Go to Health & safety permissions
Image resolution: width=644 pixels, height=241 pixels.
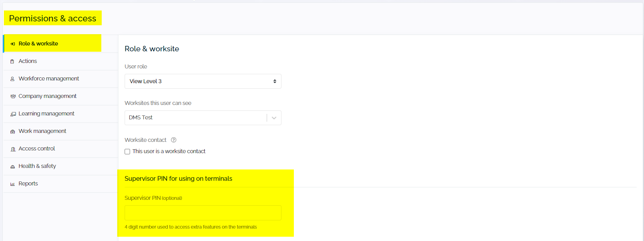pos(37,166)
